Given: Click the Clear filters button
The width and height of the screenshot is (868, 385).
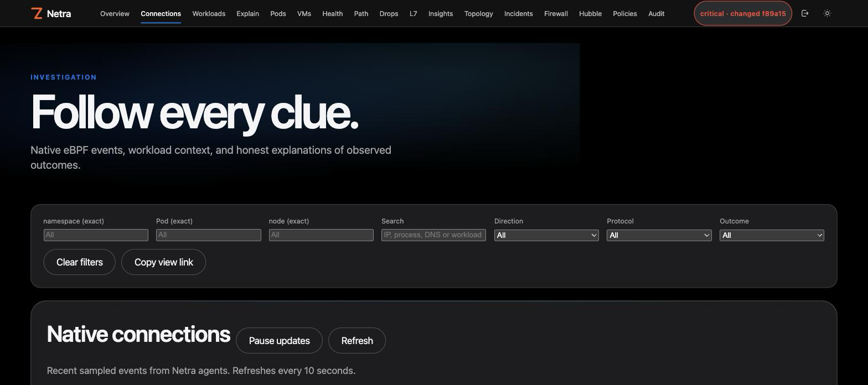Looking at the screenshot, I should tap(79, 262).
